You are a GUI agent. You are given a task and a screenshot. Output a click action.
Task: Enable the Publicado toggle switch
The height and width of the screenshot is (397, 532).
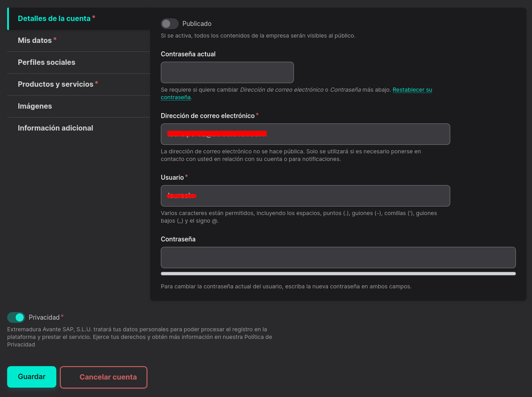click(170, 24)
